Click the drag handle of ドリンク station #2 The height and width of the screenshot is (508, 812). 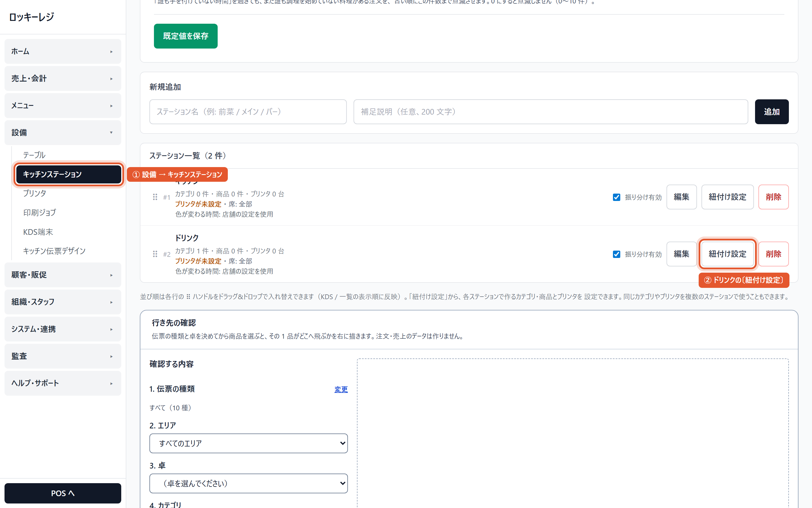[155, 254]
